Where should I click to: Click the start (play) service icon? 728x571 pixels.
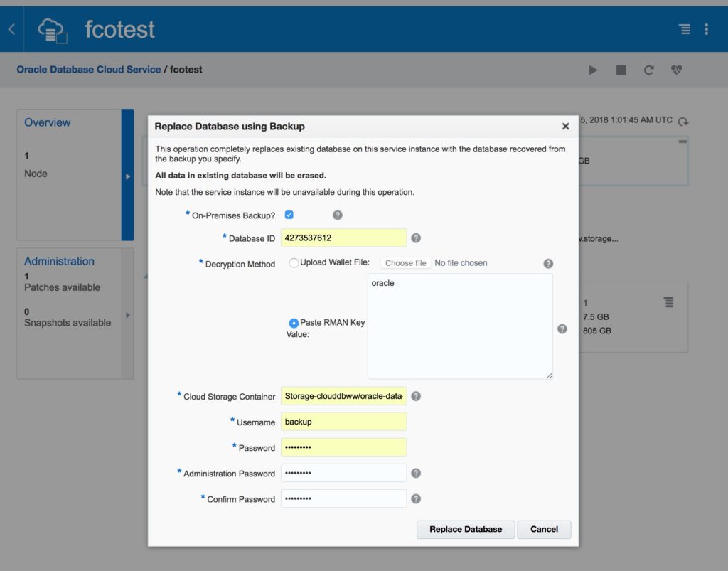pos(593,70)
